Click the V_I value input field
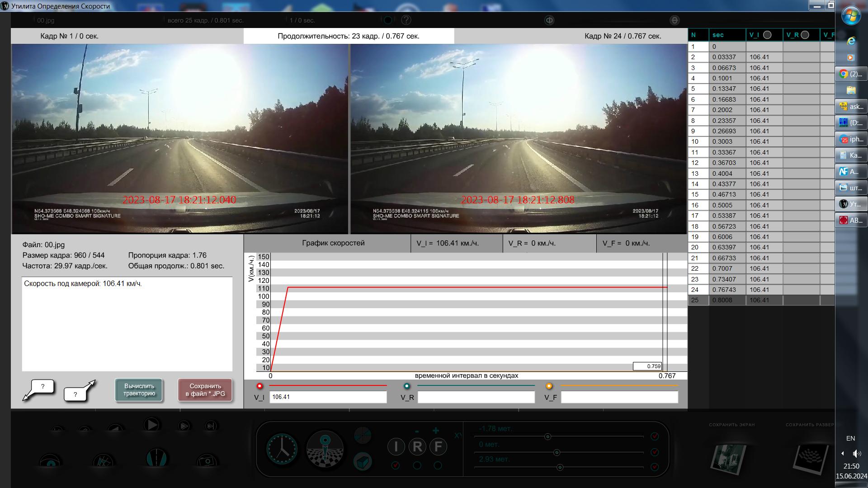Image resolution: width=868 pixels, height=488 pixels. click(328, 397)
